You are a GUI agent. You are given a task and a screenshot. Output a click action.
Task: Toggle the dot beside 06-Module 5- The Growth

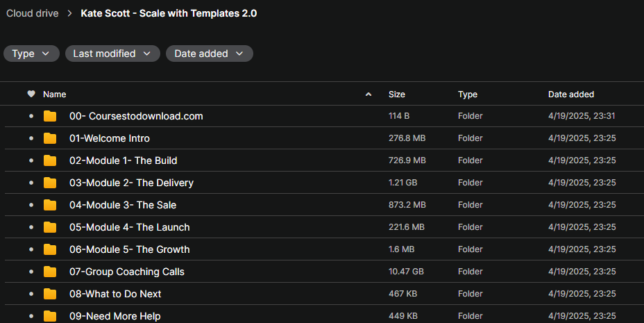pyautogui.click(x=31, y=249)
